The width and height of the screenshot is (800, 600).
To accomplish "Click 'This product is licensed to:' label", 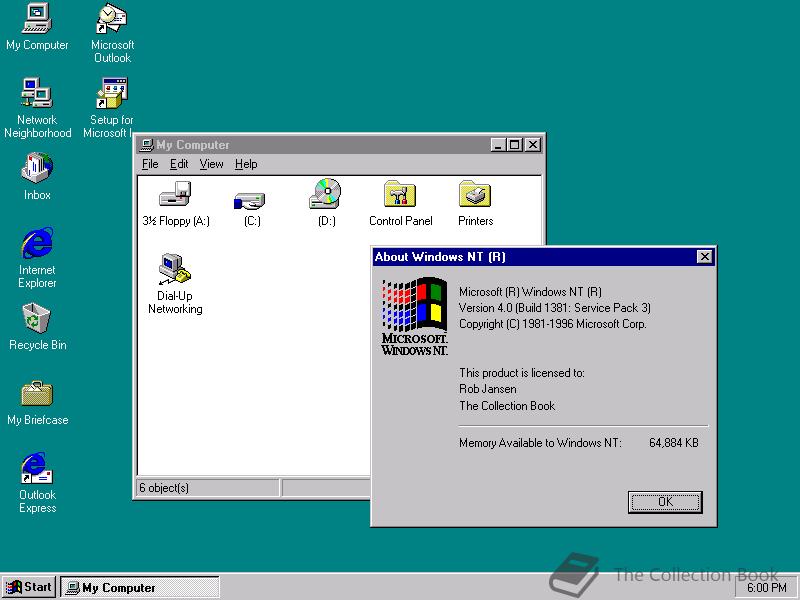I will (x=521, y=373).
